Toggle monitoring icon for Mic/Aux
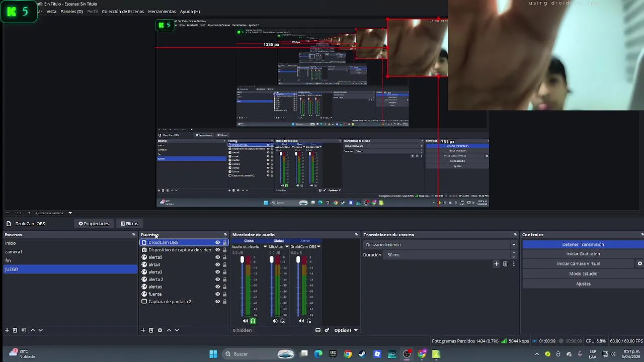The image size is (644, 362). coord(282,321)
